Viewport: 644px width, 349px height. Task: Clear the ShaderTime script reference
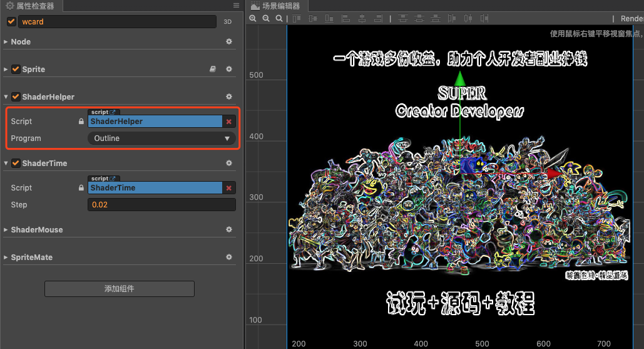pyautogui.click(x=229, y=188)
